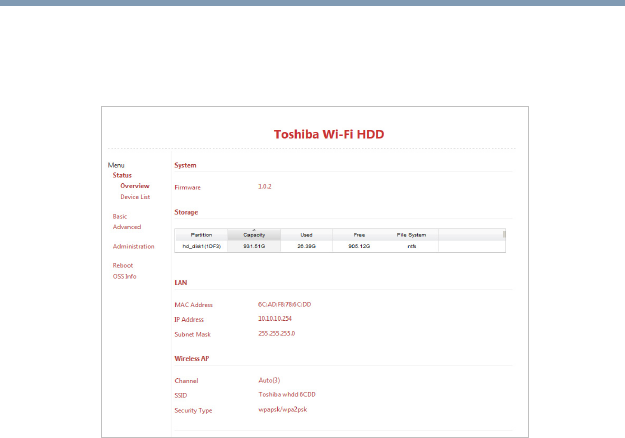625x438 pixels.
Task: Click the Channel label
Action: coord(186,381)
